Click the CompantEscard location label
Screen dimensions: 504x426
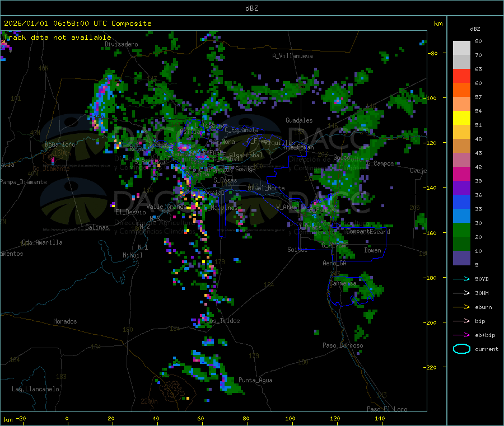coord(368,232)
